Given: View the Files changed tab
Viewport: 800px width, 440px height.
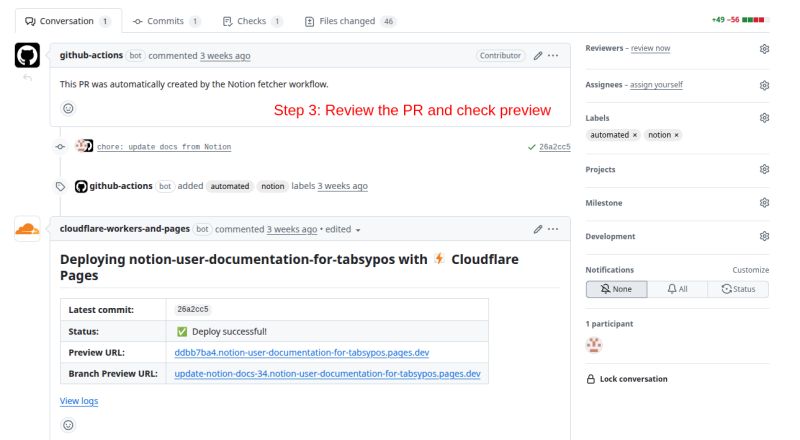Looking at the screenshot, I should point(350,21).
